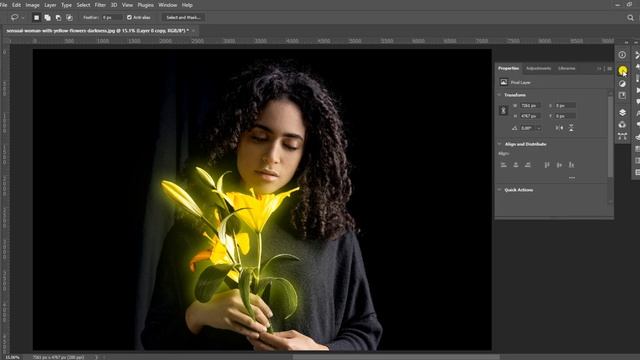The image size is (640, 360).
Task: Open the Plugins menu
Action: pyautogui.click(x=146, y=5)
